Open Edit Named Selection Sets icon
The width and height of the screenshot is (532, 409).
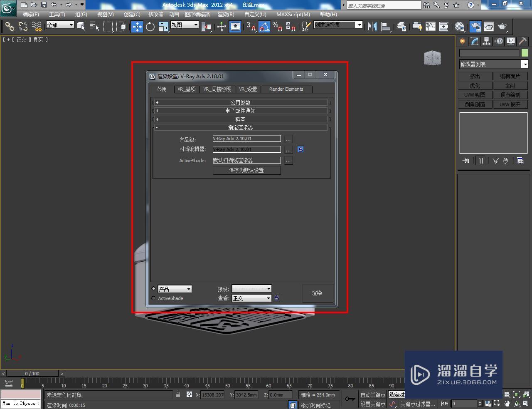[305, 27]
